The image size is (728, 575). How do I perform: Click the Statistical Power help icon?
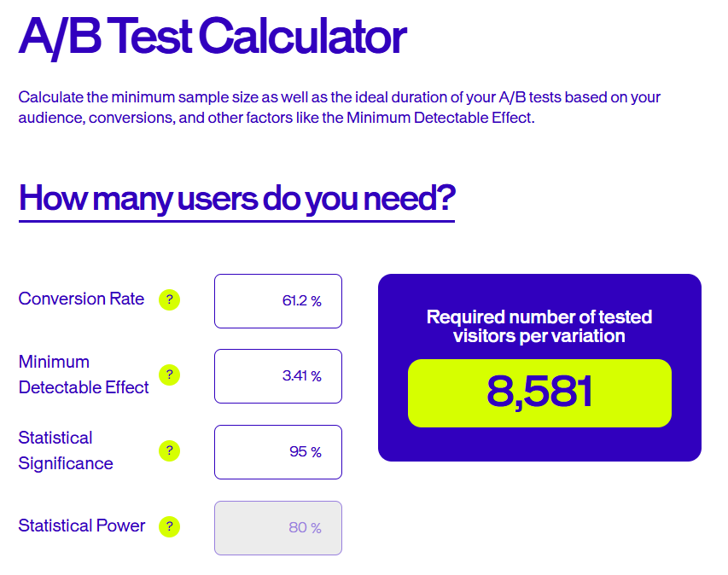coord(170,526)
